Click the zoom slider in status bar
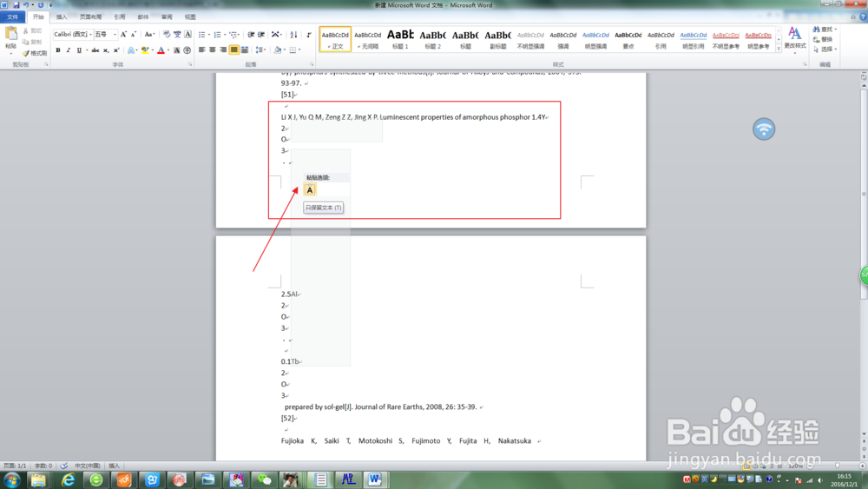The width and height of the screenshot is (868, 489). coord(837,466)
